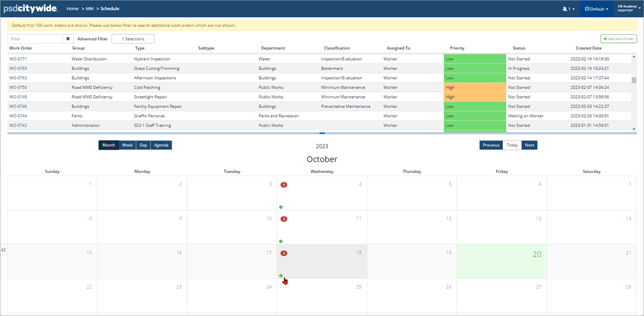644x316 pixels.
Task: Open the Default layout dropdown
Action: [x=596, y=9]
